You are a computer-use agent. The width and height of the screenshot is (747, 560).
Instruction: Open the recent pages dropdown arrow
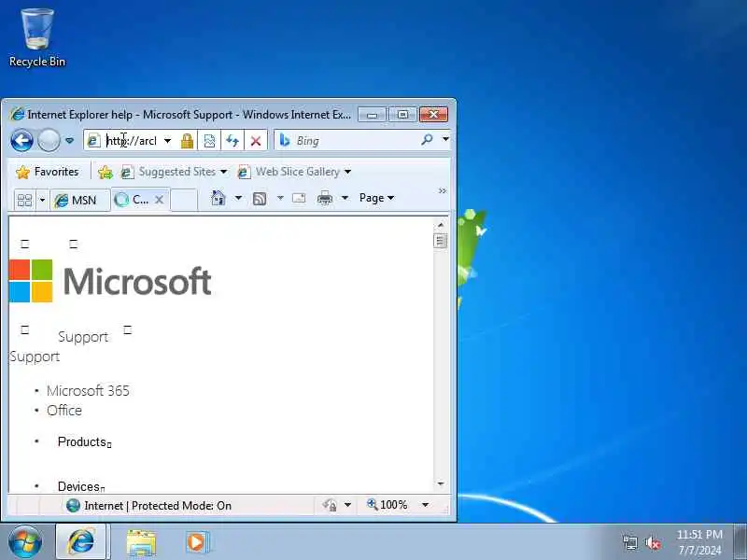[69, 141]
